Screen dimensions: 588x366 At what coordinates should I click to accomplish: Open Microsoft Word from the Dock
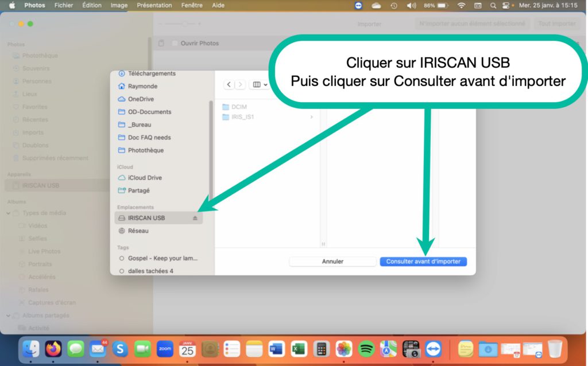pos(277,348)
